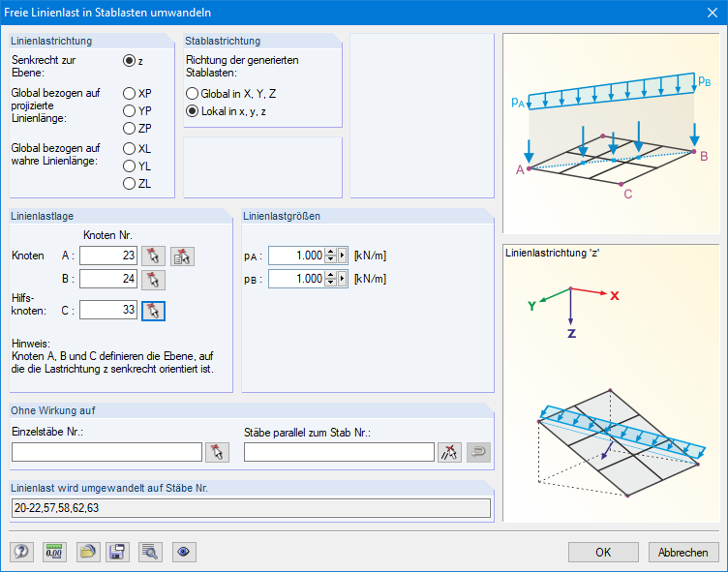
Task: Click the pB load magnitude field
Action: [296, 279]
